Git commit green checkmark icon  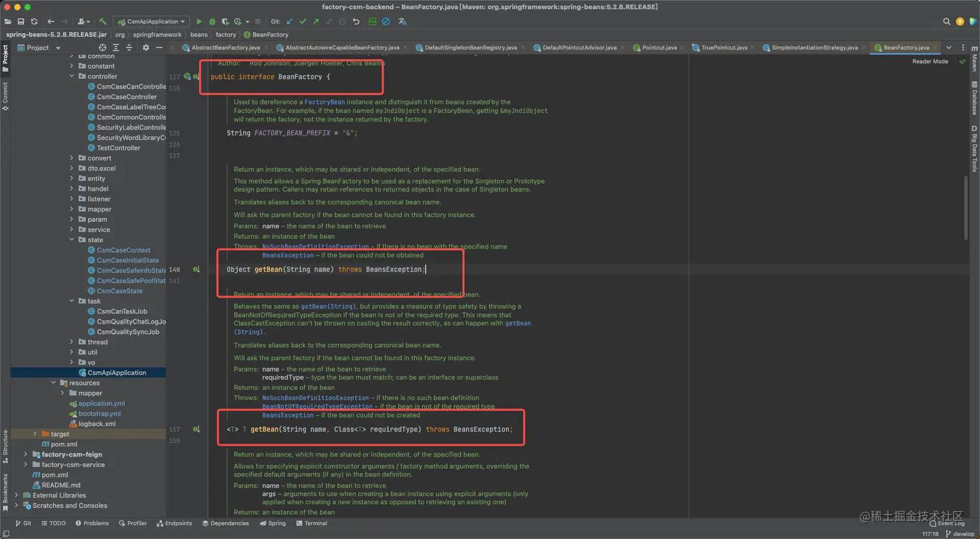[x=303, y=21]
